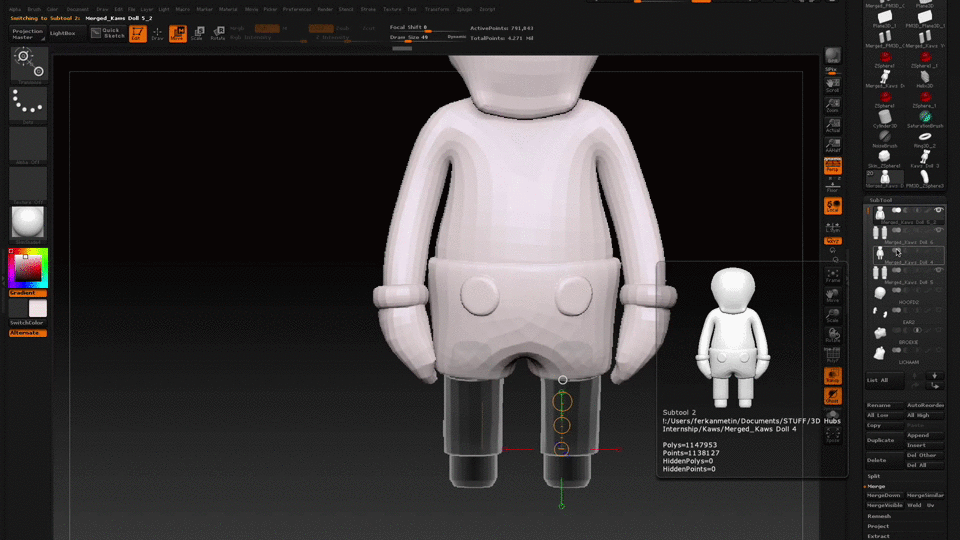The width and height of the screenshot is (960, 540).
Task: Select the Helix3D tool thumbnail
Action: tap(924, 78)
